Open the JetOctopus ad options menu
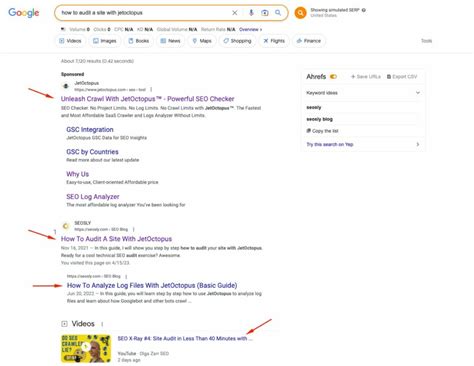This screenshot has height=366, width=474. pyautogui.click(x=151, y=89)
